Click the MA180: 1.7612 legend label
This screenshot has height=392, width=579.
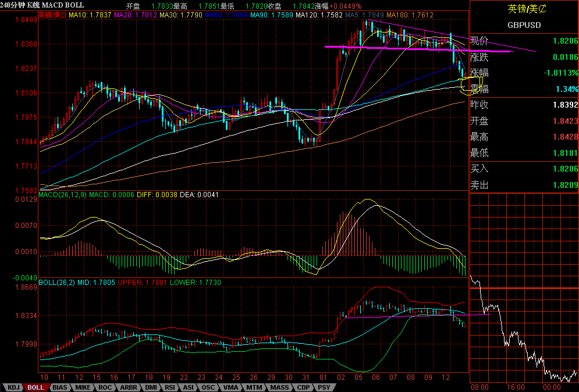(x=410, y=15)
